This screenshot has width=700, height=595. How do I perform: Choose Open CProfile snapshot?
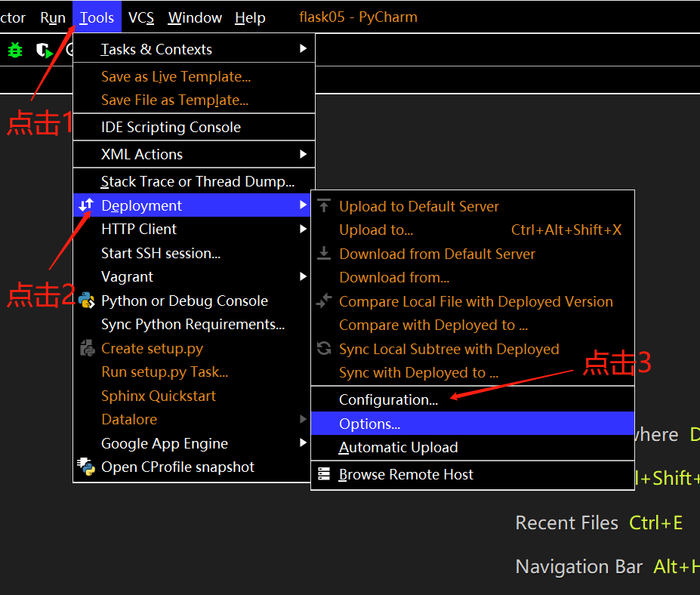(192, 467)
